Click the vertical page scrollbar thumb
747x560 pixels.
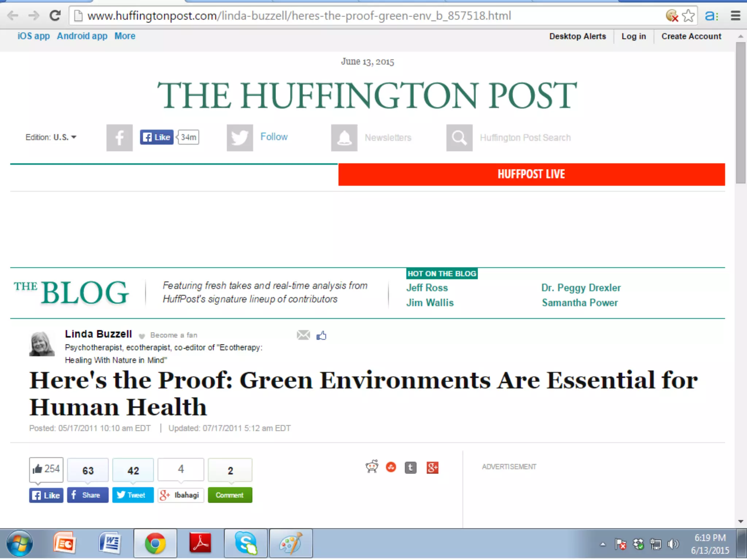coord(740,112)
